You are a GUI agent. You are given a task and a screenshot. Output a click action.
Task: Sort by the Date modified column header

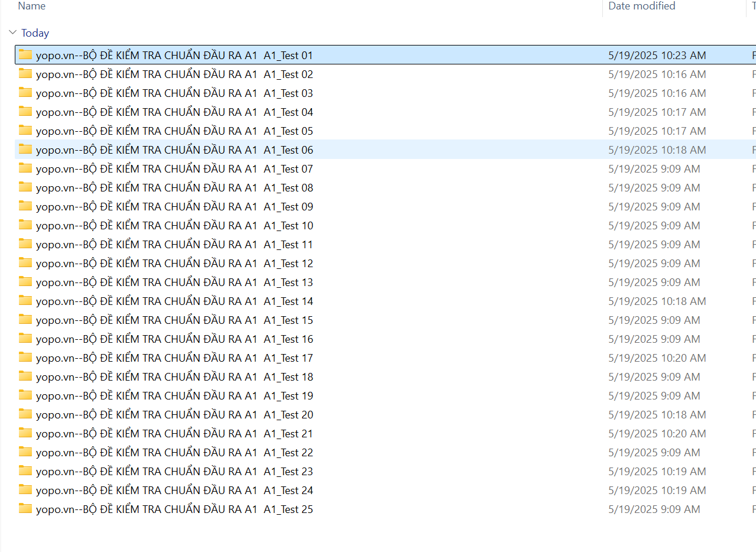coord(641,6)
